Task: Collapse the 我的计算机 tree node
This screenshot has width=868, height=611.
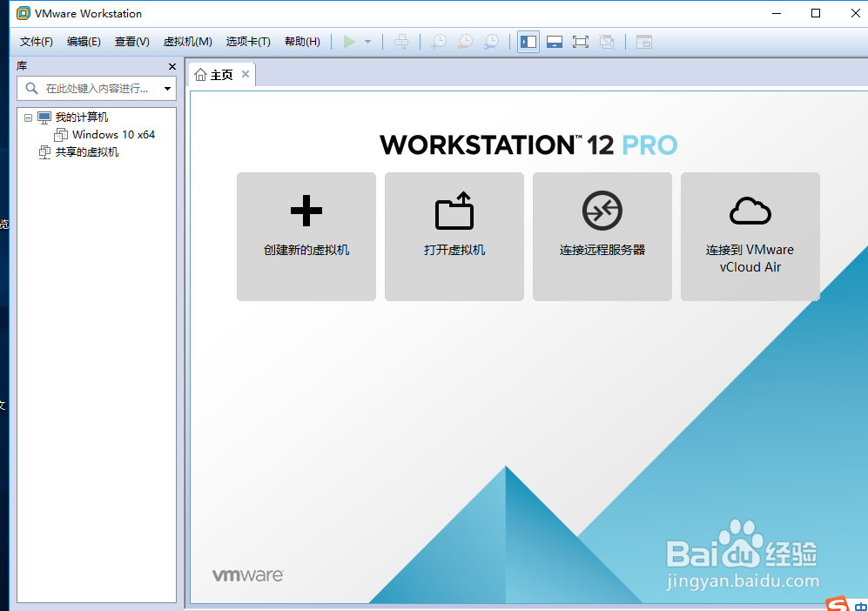Action: 28,117
